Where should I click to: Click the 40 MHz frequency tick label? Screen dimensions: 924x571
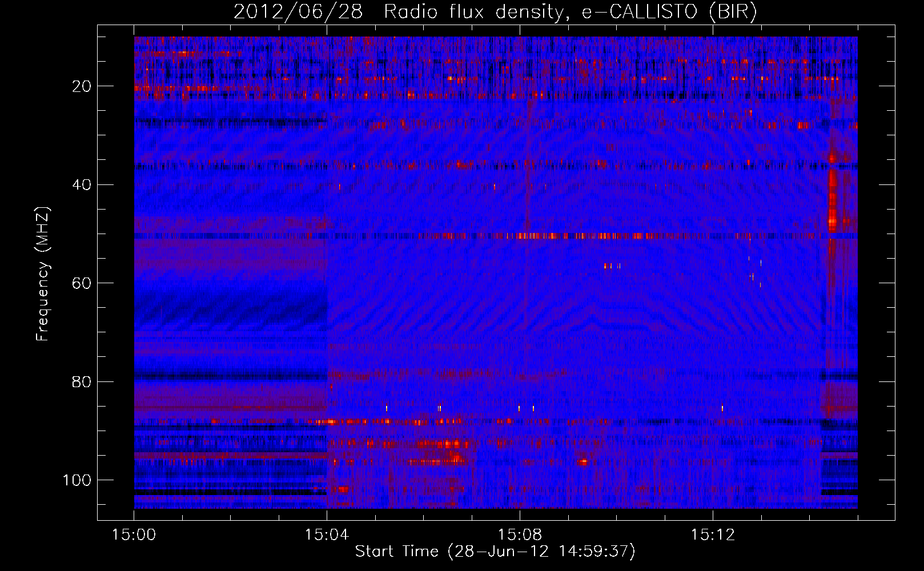pos(82,184)
